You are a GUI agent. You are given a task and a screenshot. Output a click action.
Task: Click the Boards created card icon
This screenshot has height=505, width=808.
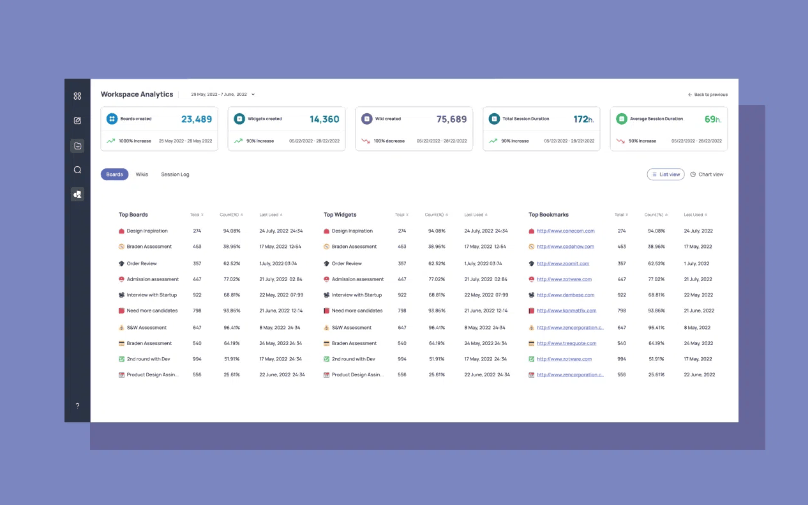(x=112, y=118)
